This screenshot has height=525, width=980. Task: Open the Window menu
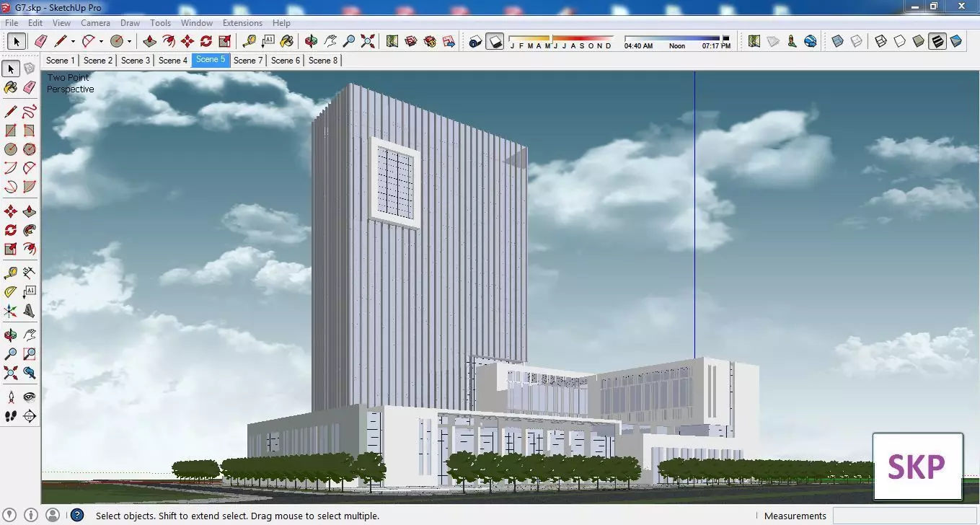197,23
